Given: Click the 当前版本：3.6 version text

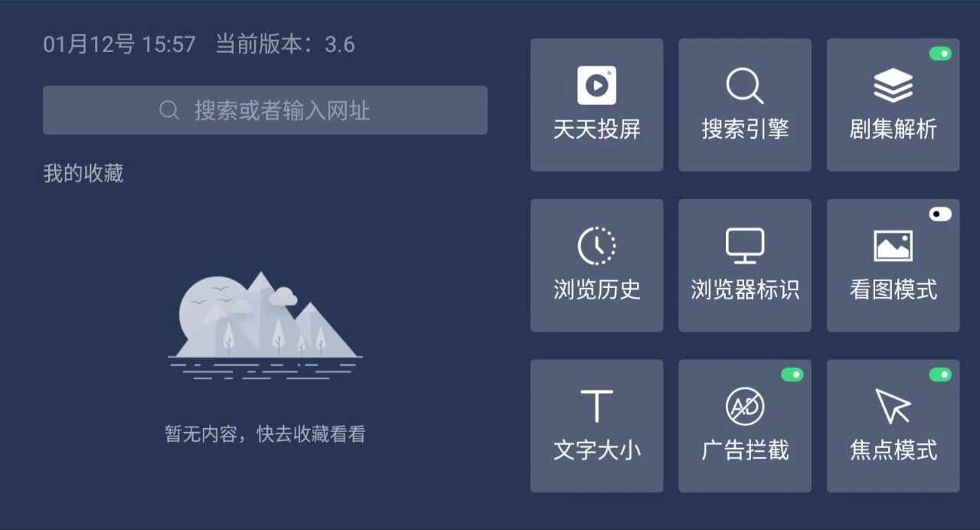Looking at the screenshot, I should (285, 44).
